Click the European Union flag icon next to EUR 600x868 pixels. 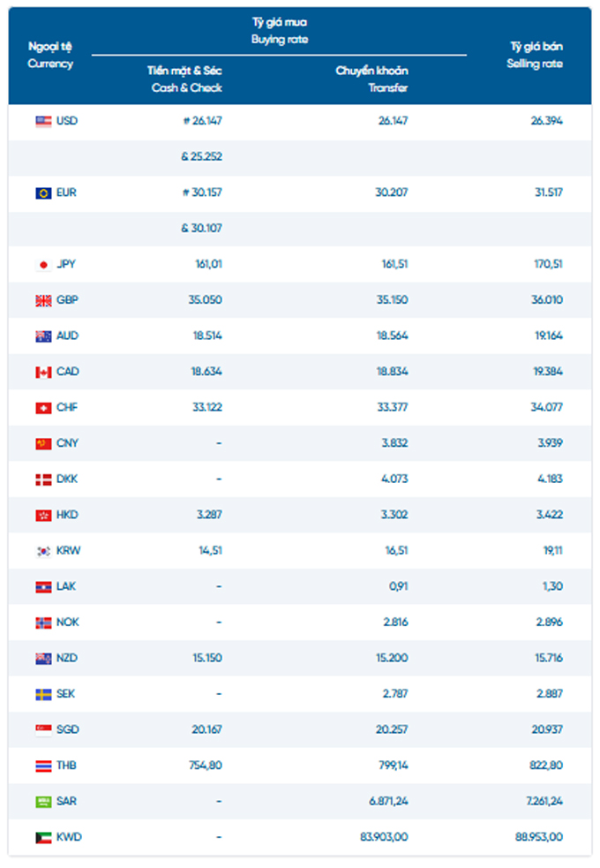point(43,193)
